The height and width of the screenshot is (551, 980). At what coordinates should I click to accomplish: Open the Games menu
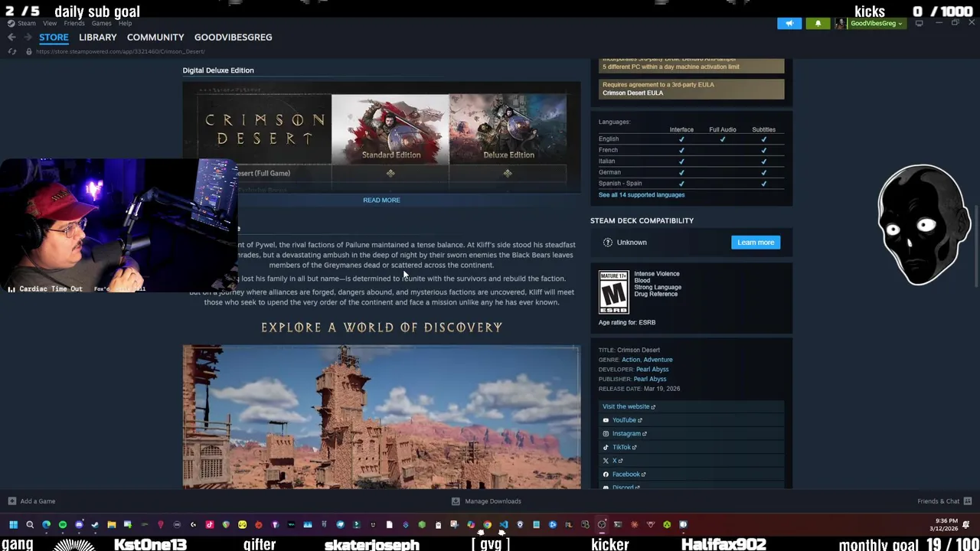102,24
